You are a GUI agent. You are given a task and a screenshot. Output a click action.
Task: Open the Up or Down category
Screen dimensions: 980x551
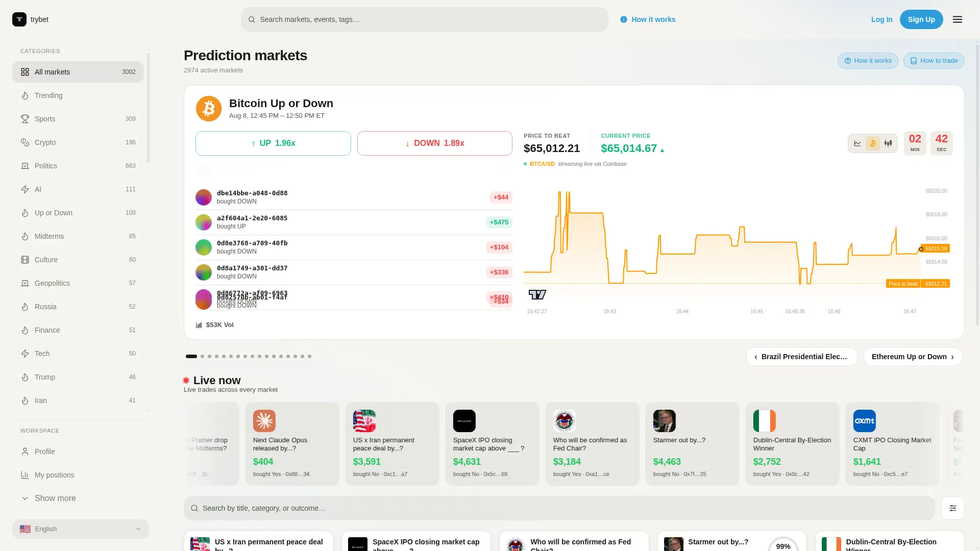click(x=78, y=213)
